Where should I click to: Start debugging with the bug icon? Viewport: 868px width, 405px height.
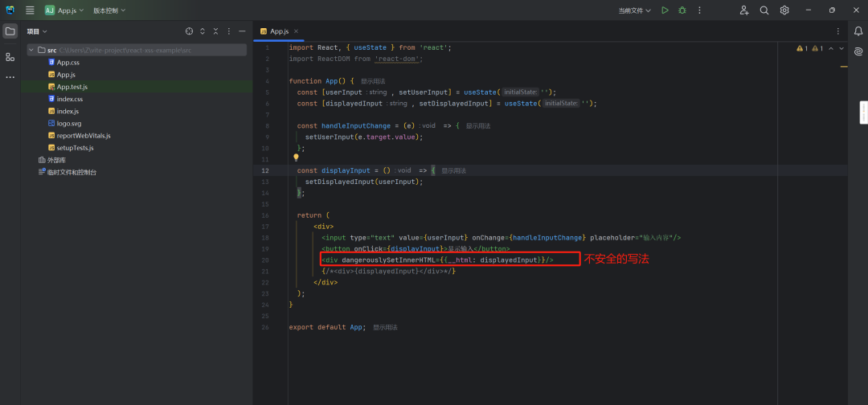click(x=682, y=10)
